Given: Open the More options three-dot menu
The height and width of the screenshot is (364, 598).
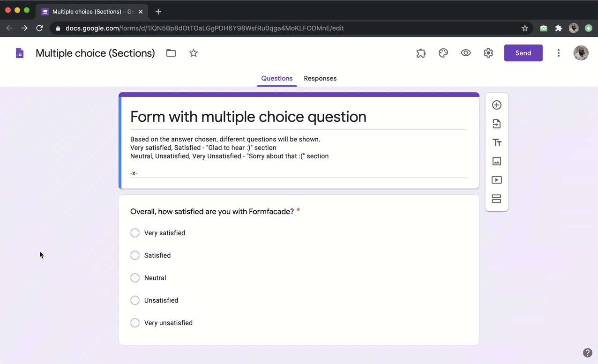Looking at the screenshot, I should [558, 53].
